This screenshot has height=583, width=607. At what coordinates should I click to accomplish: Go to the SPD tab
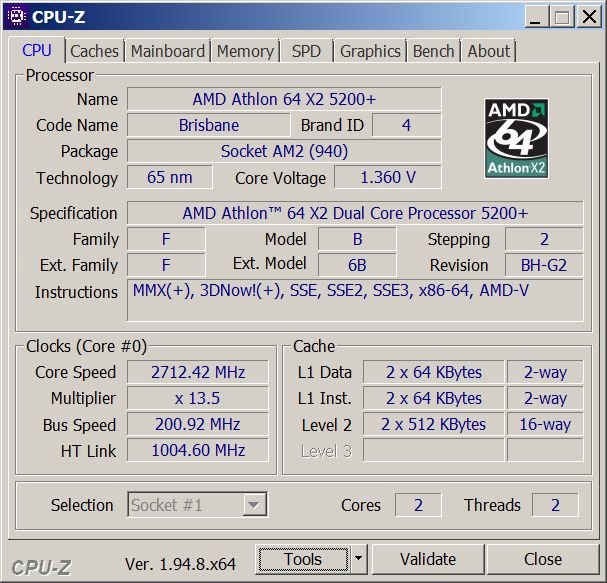point(306,51)
